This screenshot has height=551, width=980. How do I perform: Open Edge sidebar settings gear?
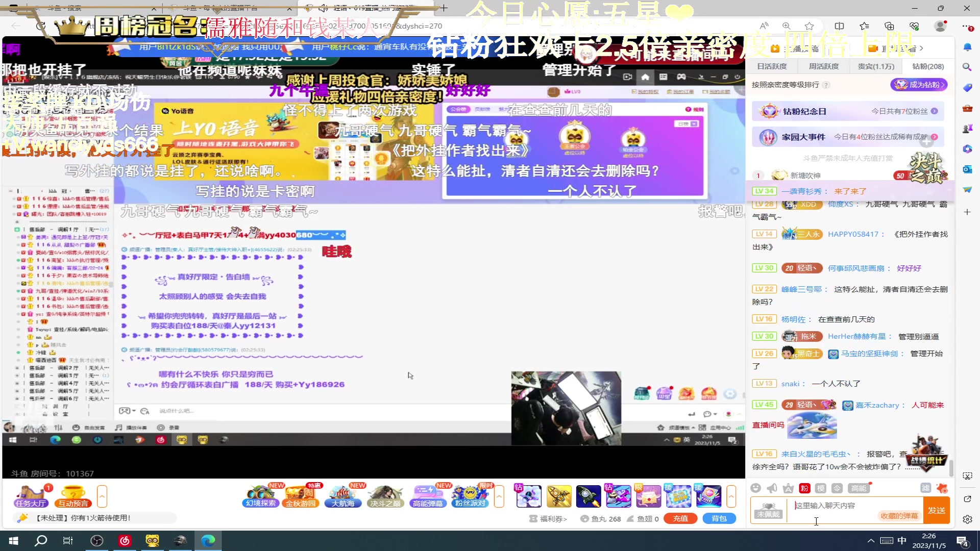pyautogui.click(x=967, y=519)
